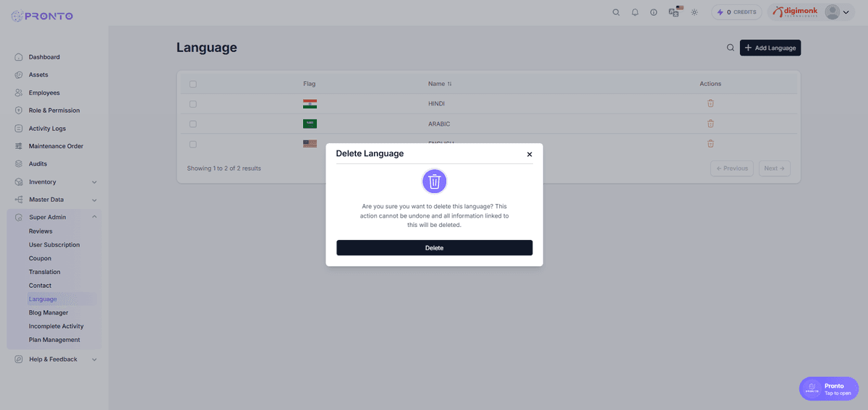Click the Employees people icon
Viewport: 868px width, 410px height.
pos(19,93)
